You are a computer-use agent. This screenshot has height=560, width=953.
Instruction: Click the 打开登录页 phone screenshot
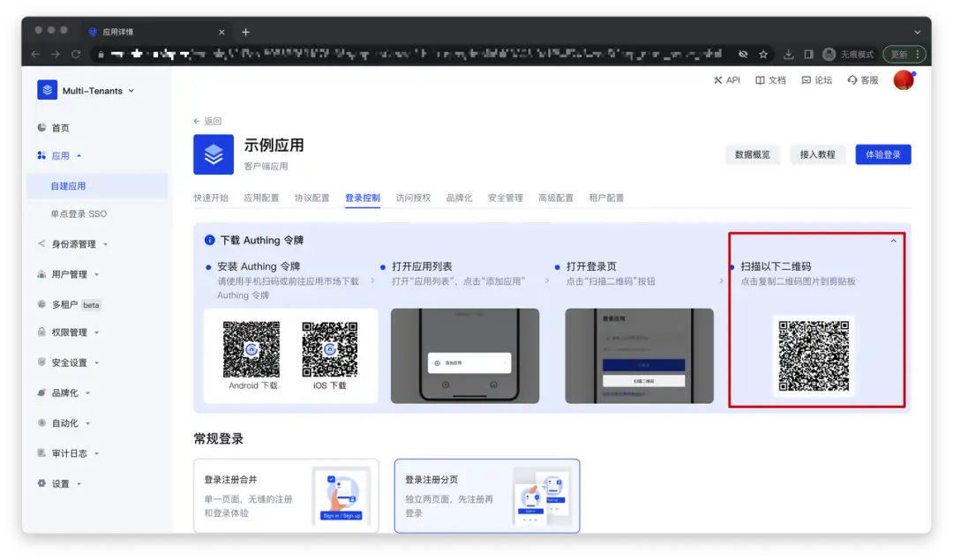pyautogui.click(x=640, y=356)
